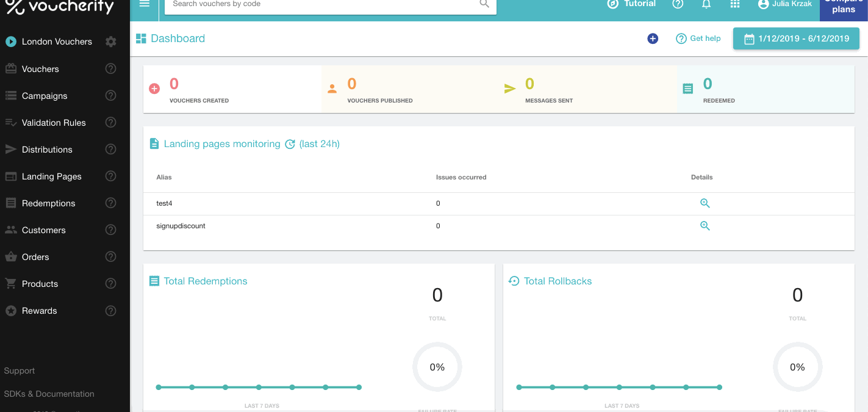Viewport: 868px width, 412px height.
Task: Click the Total Rollbacks heading
Action: tap(558, 281)
